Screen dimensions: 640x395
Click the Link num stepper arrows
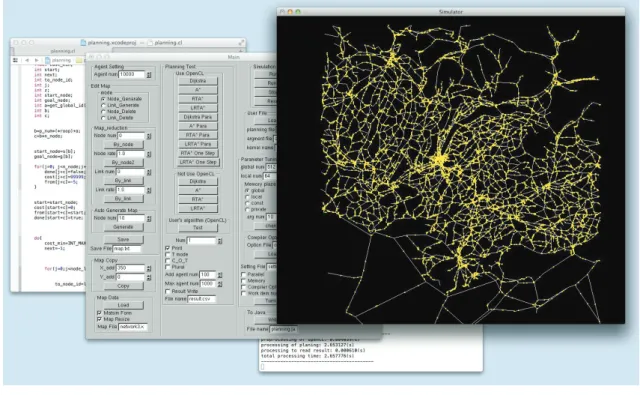click(x=149, y=172)
